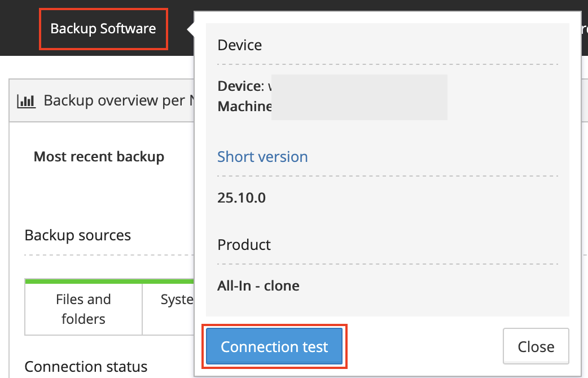This screenshot has width=588, height=378.
Task: Select the All-In - clone product text
Action: [x=258, y=285]
